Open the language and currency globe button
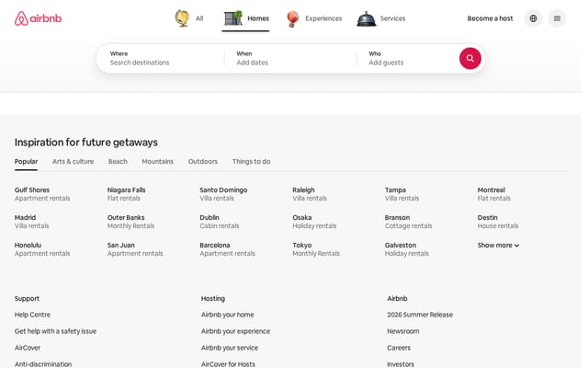 (533, 18)
